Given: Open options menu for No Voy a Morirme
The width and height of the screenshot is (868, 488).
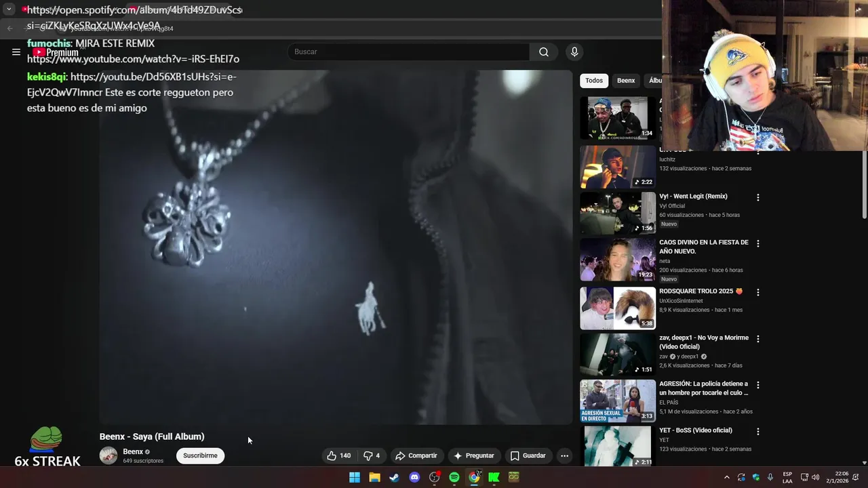Looking at the screenshot, I should [x=758, y=338].
